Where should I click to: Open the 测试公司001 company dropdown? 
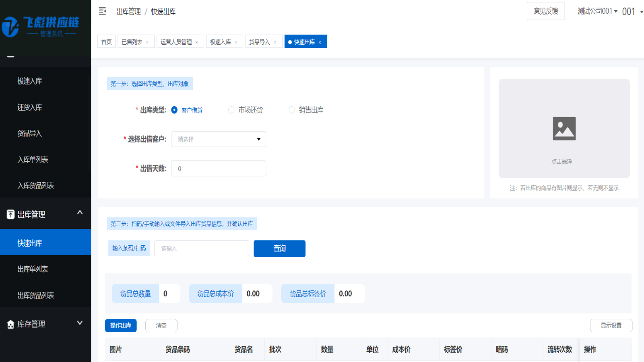[597, 11]
